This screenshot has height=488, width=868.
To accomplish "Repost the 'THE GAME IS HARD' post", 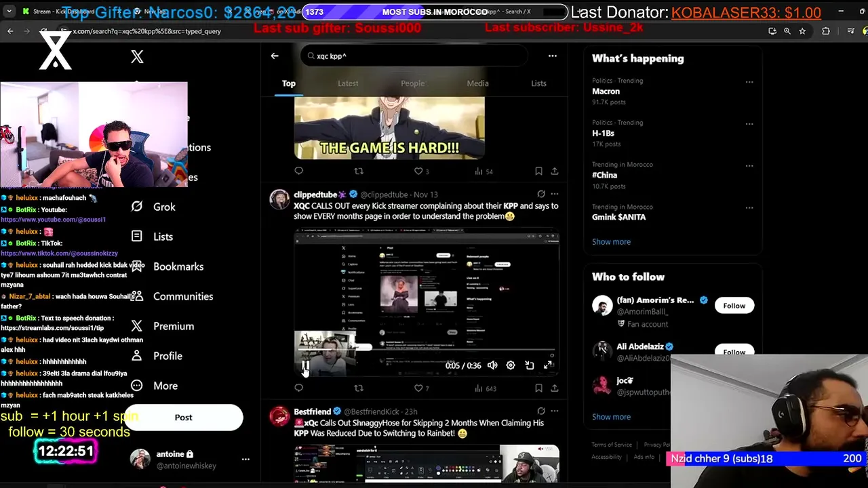I will pos(359,171).
